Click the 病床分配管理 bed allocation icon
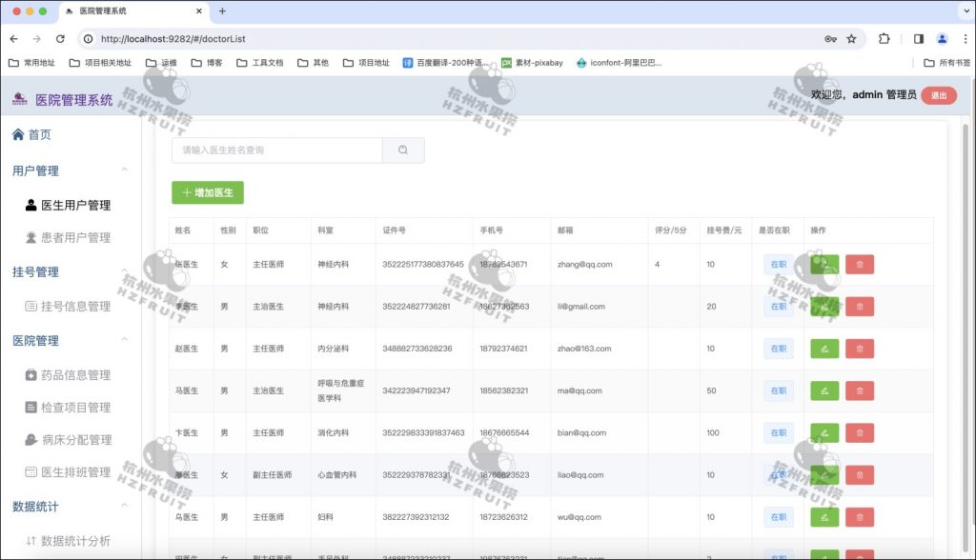Viewport: 976px width, 560px height. click(x=32, y=439)
